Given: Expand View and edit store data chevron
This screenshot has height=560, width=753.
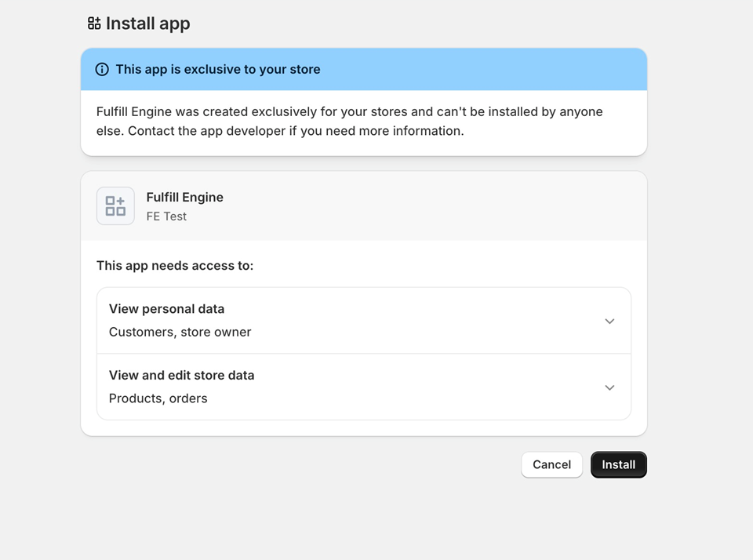Looking at the screenshot, I should pos(609,387).
